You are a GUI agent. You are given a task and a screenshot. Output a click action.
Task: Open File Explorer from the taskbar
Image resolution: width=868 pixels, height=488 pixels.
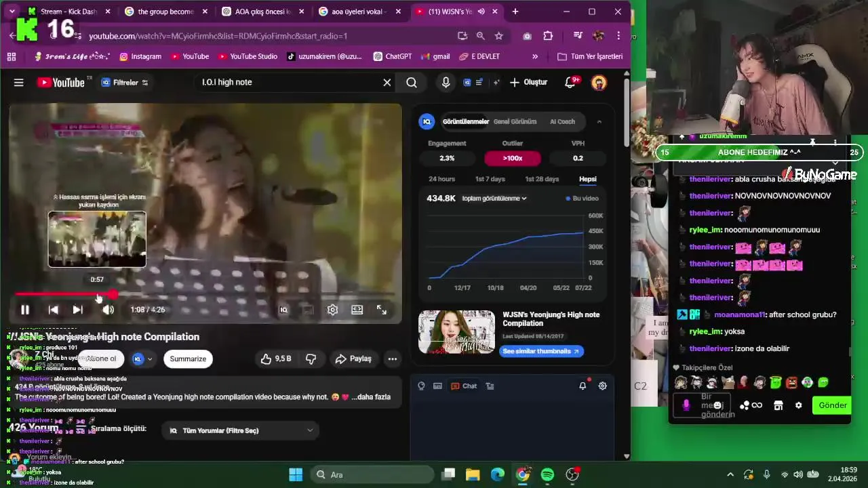[x=473, y=474]
